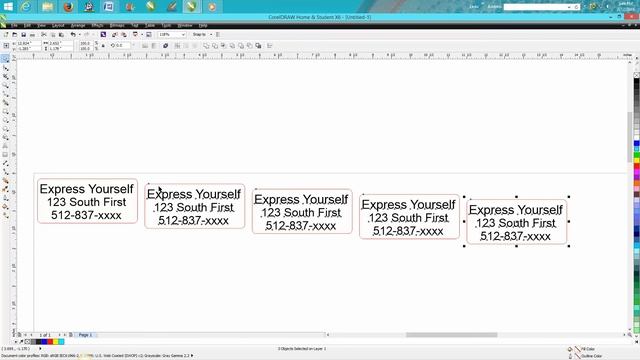Click the horizontal scrollbar thumb
Screen dimensions: 640x360
(451, 335)
